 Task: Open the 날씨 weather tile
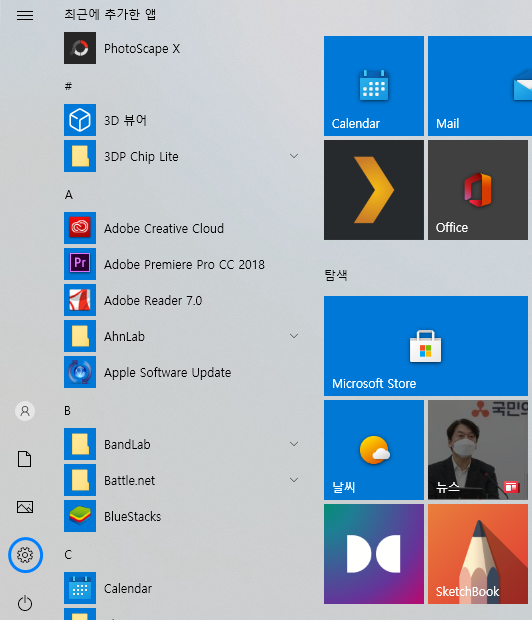pos(374,450)
